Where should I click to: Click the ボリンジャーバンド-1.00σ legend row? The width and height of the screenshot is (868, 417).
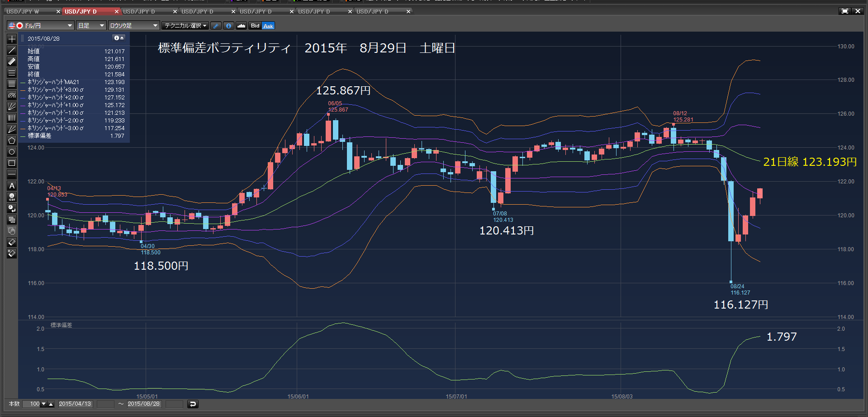(x=72, y=113)
